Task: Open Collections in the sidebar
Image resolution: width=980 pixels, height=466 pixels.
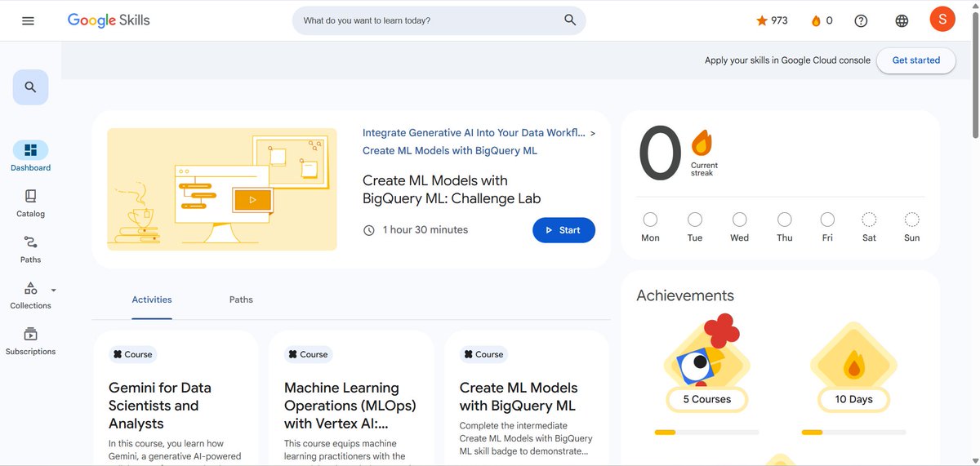Action: (x=30, y=295)
